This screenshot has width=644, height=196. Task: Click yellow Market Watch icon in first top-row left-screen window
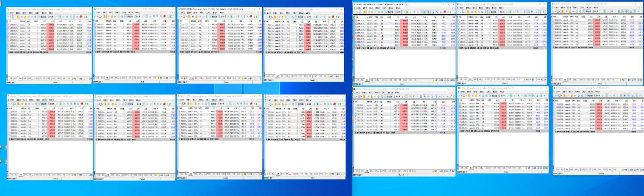(x=18, y=17)
